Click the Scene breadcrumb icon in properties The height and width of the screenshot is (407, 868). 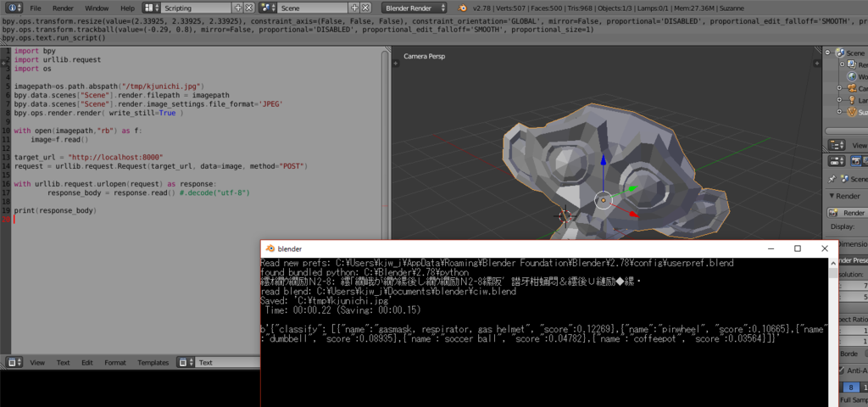point(845,179)
